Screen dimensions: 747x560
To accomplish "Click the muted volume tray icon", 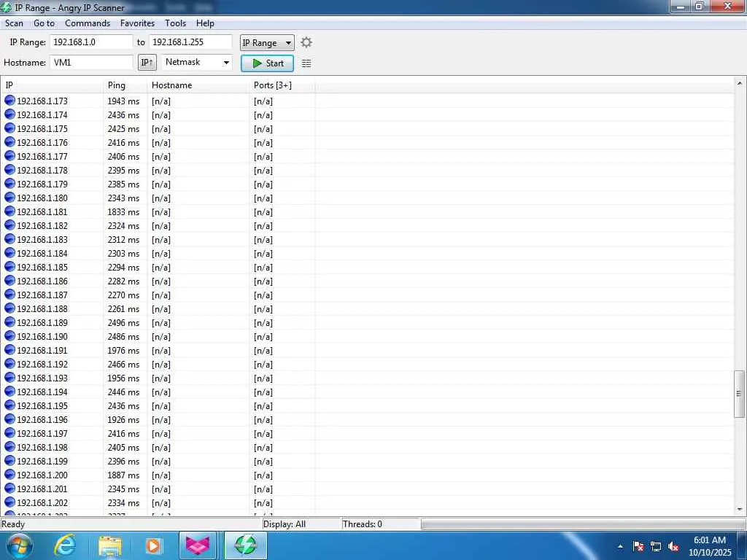I will tap(673, 546).
